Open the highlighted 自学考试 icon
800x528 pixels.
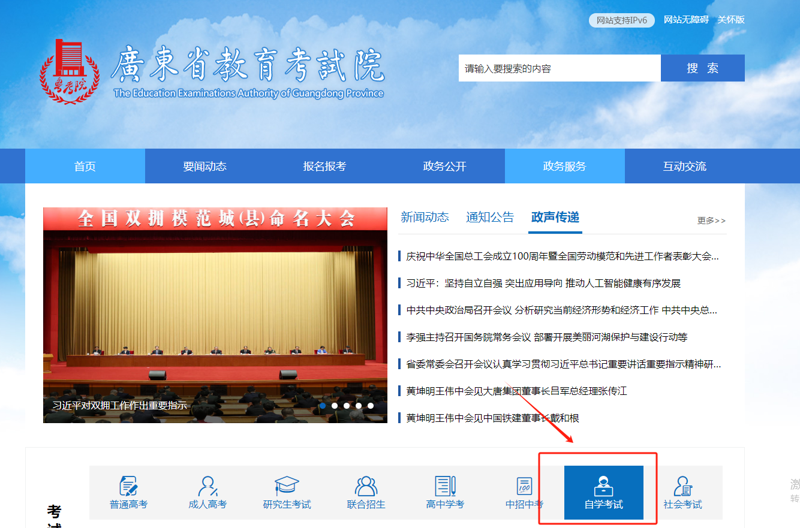[603, 492]
